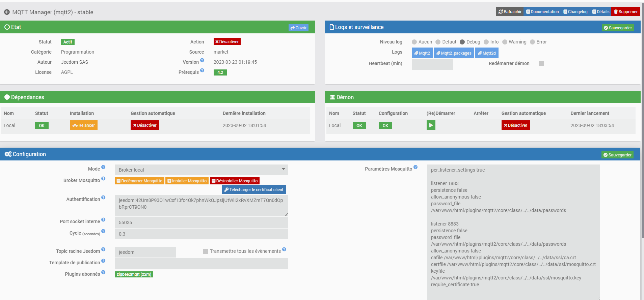The image size is (644, 300).
Task: Select Debug log level
Action: pos(462,42)
